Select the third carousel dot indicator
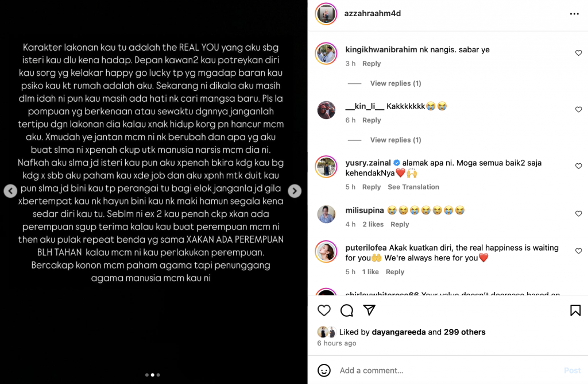The width and height of the screenshot is (588, 384). pos(158,375)
